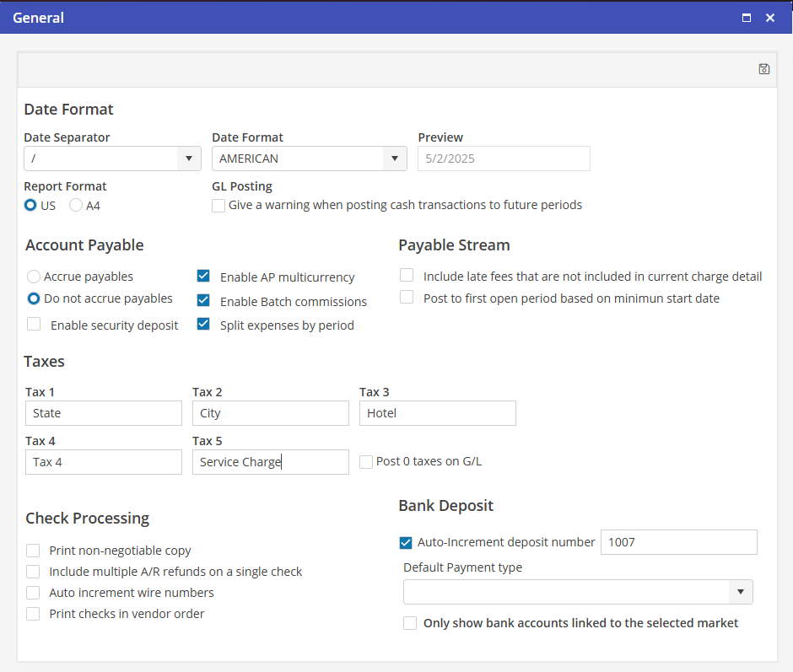This screenshot has height=672, width=793.
Task: Click the deposit number field showing 1007
Action: (678, 542)
